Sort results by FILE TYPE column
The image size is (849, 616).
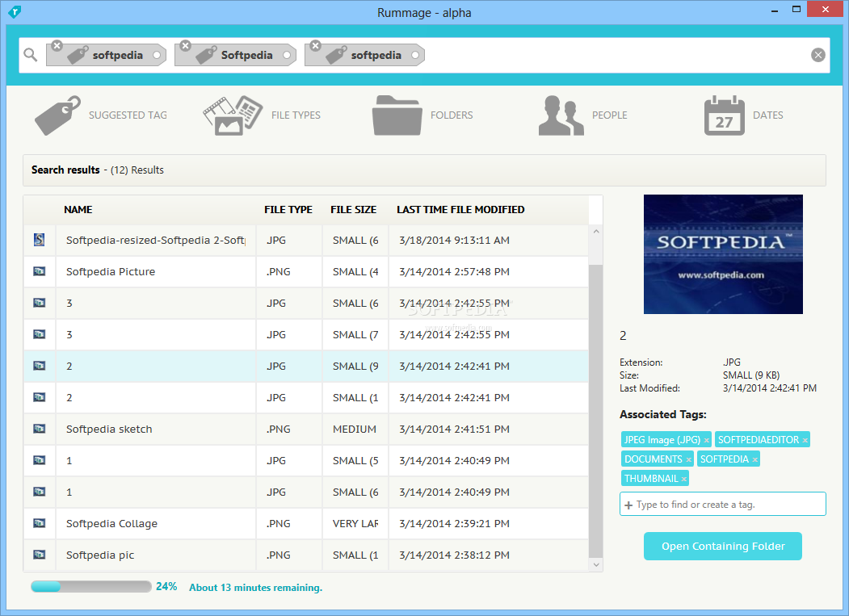pos(288,209)
